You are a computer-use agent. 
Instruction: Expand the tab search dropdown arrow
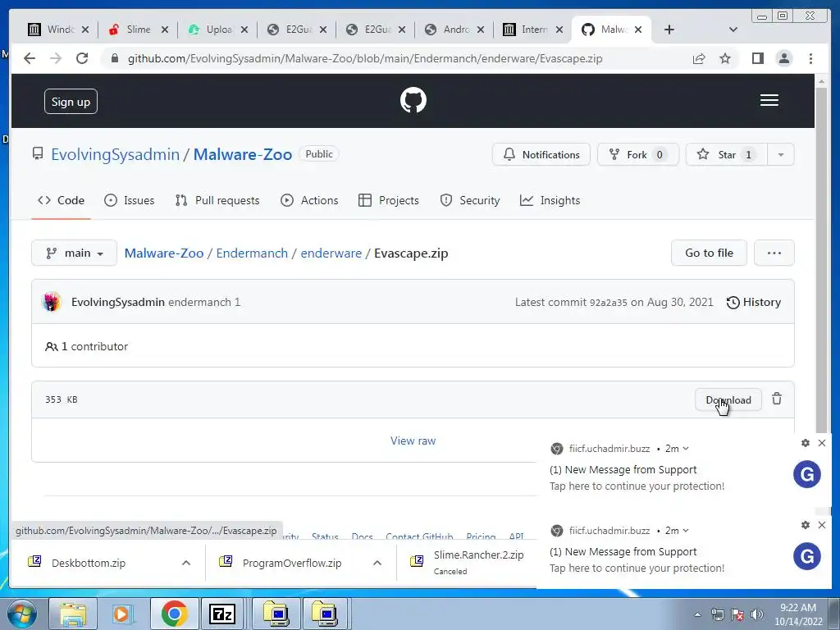click(733, 30)
